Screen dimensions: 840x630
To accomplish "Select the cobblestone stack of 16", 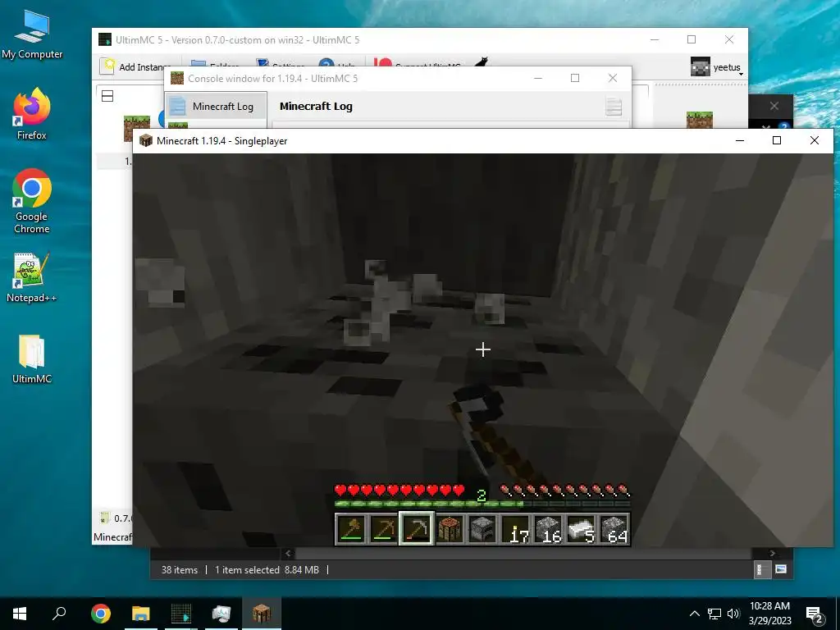I will [x=549, y=529].
